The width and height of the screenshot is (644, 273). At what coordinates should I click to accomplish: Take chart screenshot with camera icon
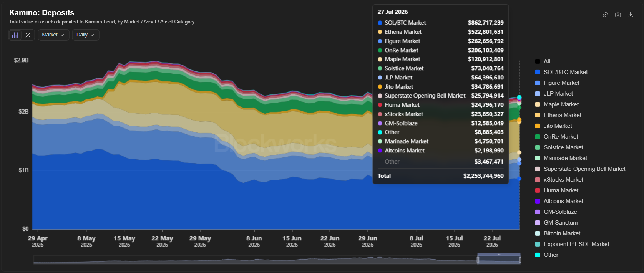pyautogui.click(x=618, y=15)
